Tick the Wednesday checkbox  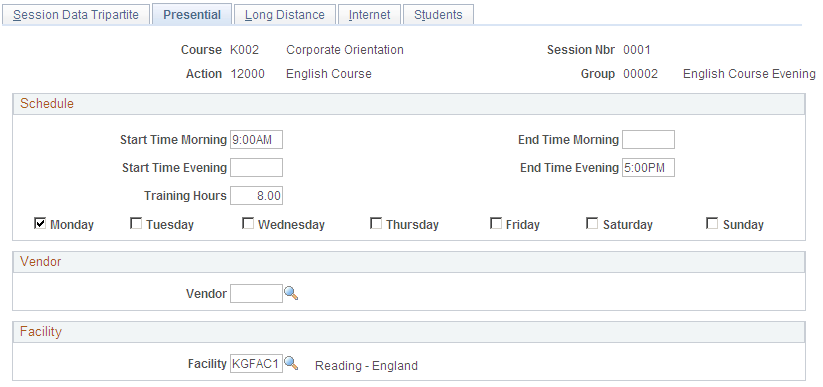coord(248,224)
